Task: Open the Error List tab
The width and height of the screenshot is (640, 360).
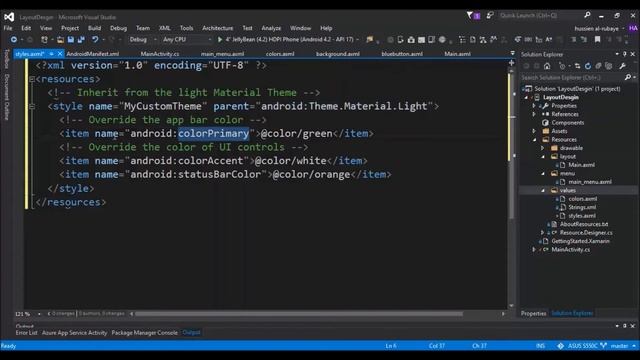Action: [27, 333]
